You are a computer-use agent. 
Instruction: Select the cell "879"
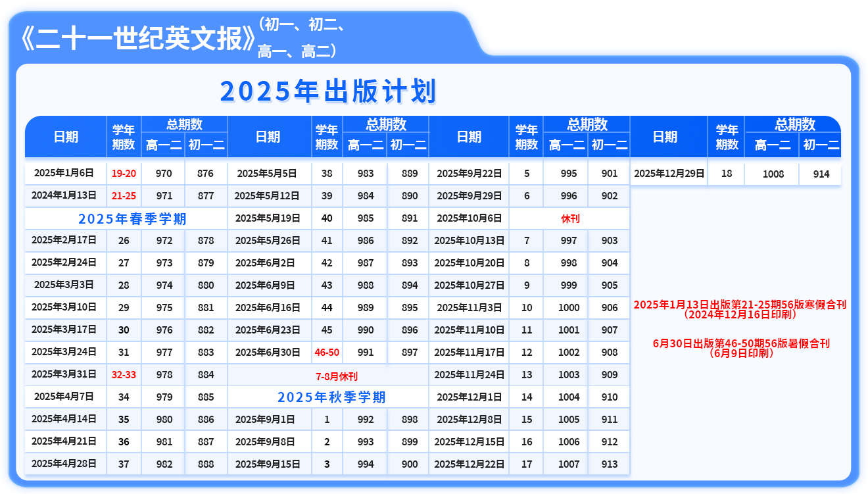coord(206,263)
